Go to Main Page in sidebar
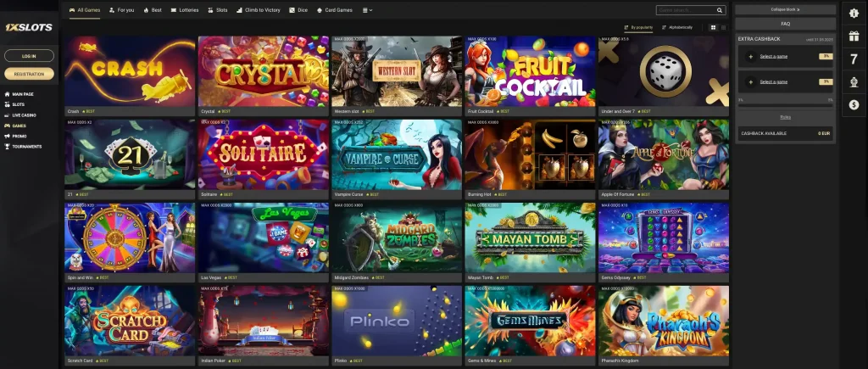The image size is (868, 369). point(19,94)
